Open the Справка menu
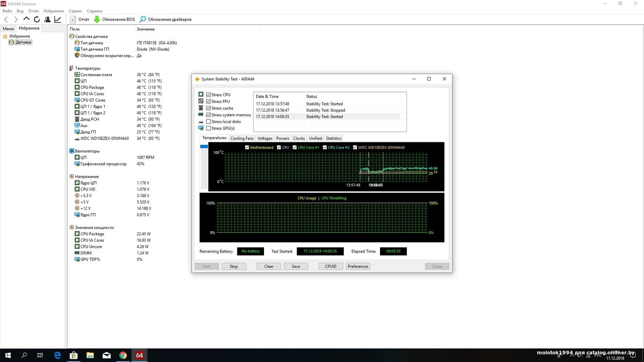The height and width of the screenshot is (362, 644). coord(95,11)
